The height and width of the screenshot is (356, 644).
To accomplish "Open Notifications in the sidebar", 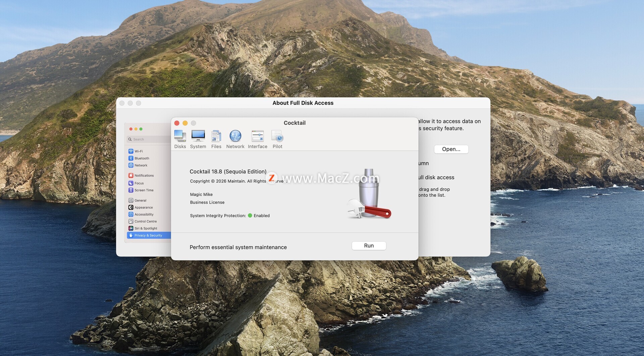I will [x=144, y=175].
